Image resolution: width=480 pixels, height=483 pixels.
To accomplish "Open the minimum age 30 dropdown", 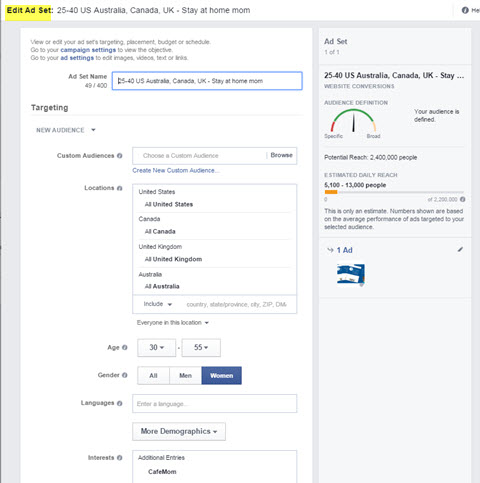I will 156,348.
